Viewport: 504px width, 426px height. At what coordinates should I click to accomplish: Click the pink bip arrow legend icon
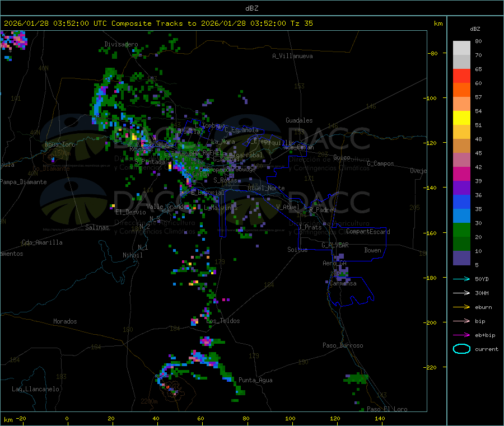coord(461,321)
